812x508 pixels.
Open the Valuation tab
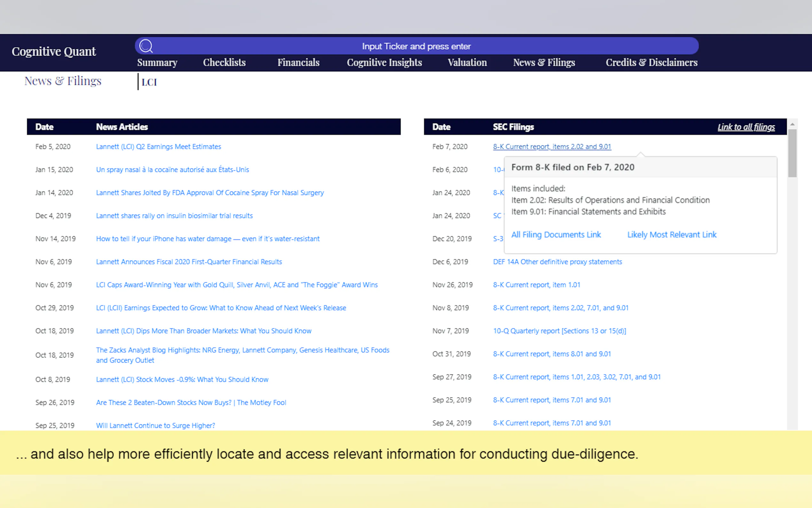467,62
